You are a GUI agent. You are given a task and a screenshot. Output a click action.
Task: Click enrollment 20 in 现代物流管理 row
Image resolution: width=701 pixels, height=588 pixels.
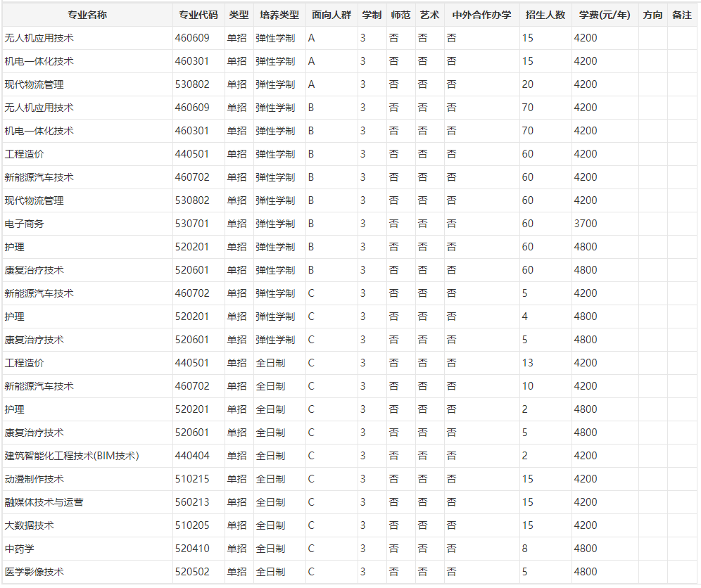528,84
